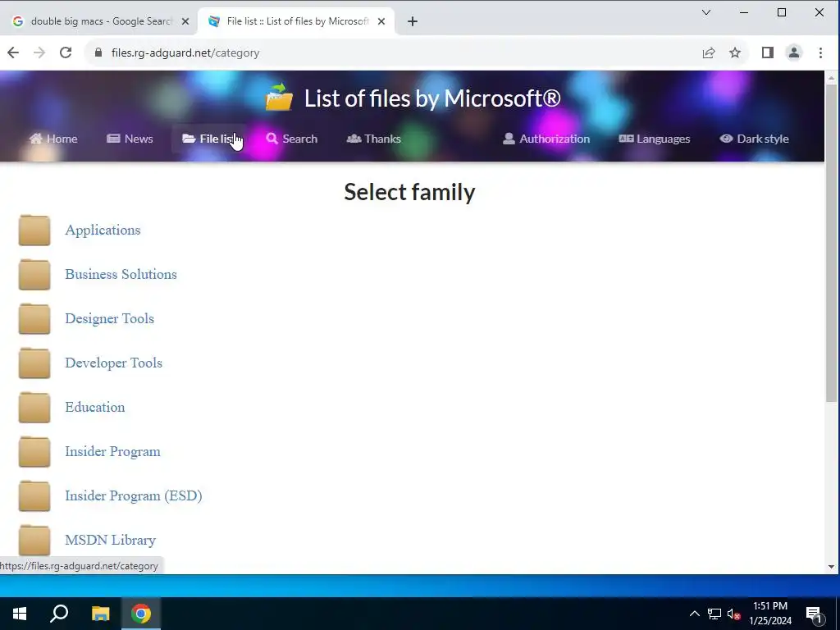Open the Developer Tools folder icon
This screenshot has width=840, height=630.
click(x=34, y=363)
